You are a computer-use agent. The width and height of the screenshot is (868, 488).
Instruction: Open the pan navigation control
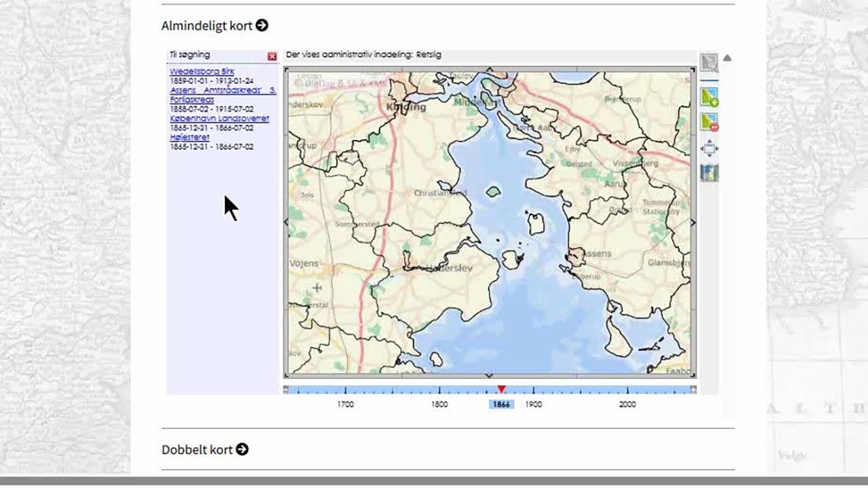708,148
